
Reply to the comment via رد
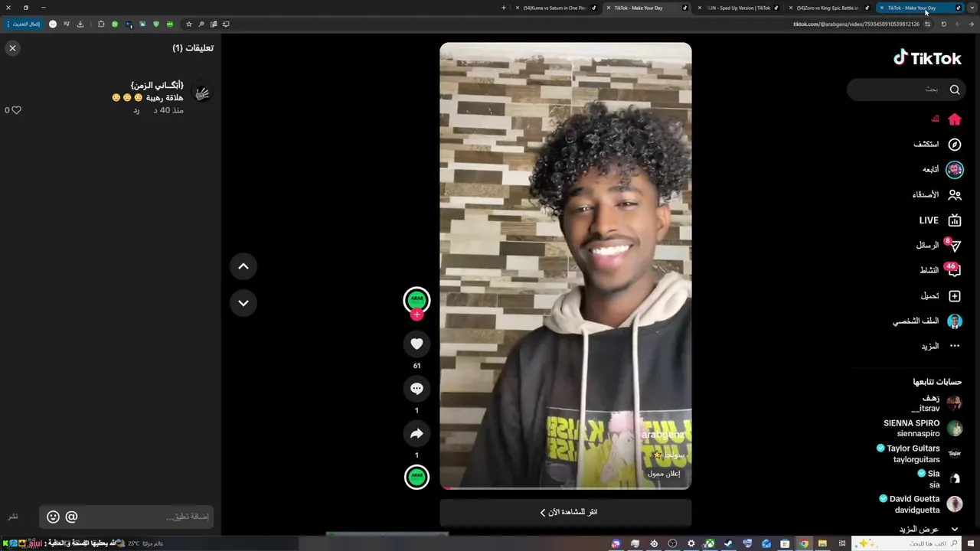[136, 110]
